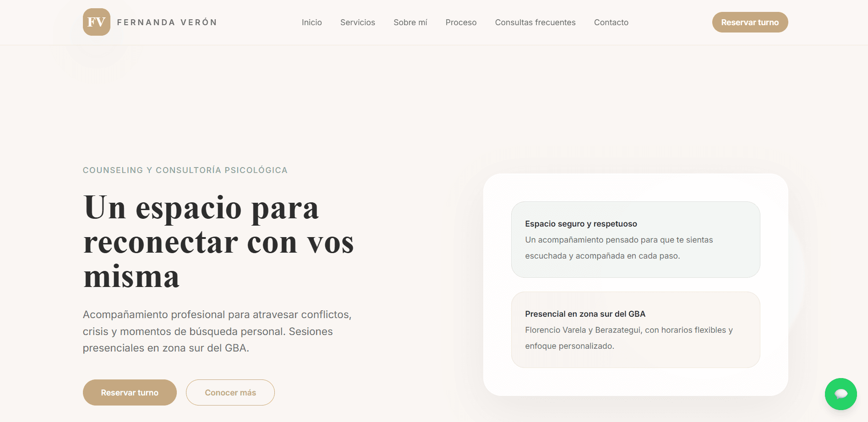Click the paragraph starting Acompañamiento profesional
The image size is (868, 422).
tap(217, 331)
